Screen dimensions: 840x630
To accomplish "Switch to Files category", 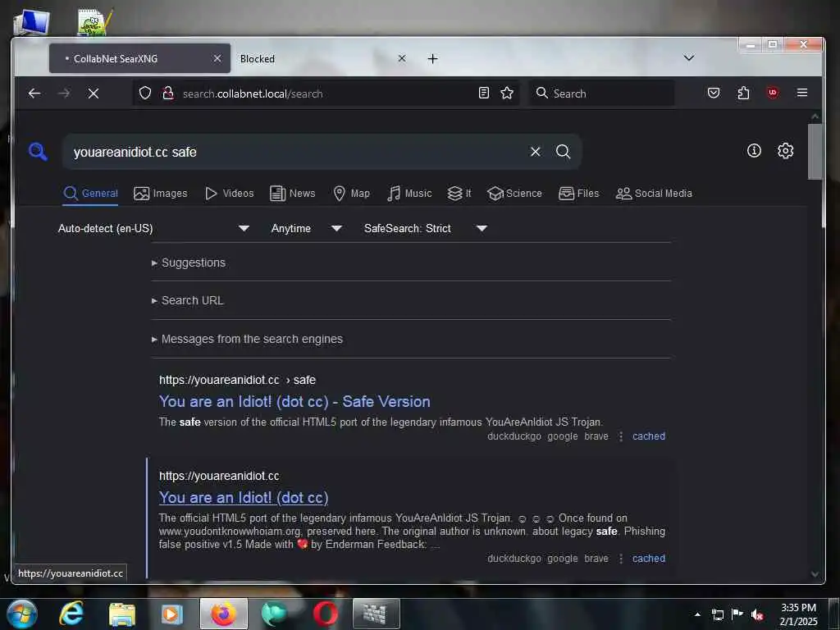I will 578,194.
